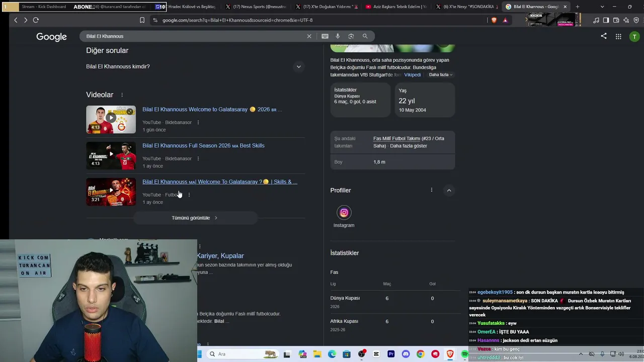
Task: Open 'Full Season 2026 Best Skills' video link
Action: tap(203, 146)
